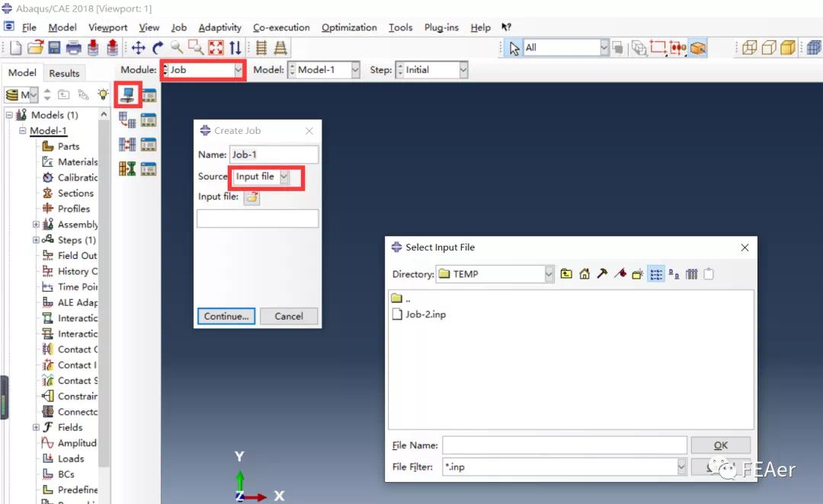Open the Optimization Process Manager icon
This screenshot has height=504, width=823.
pyautogui.click(x=149, y=168)
